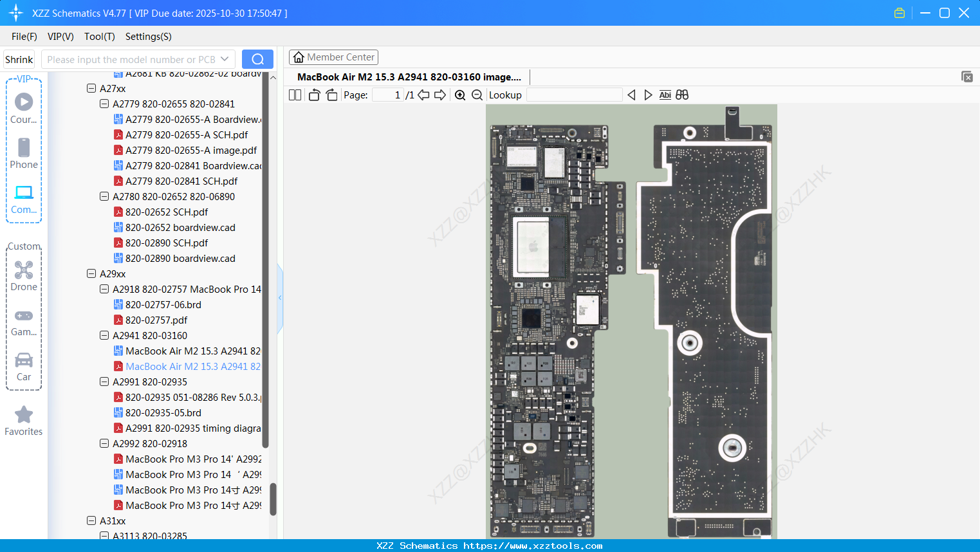The image size is (980, 552).
Task: Open 820-02652 boardview.cad
Action: point(180,228)
